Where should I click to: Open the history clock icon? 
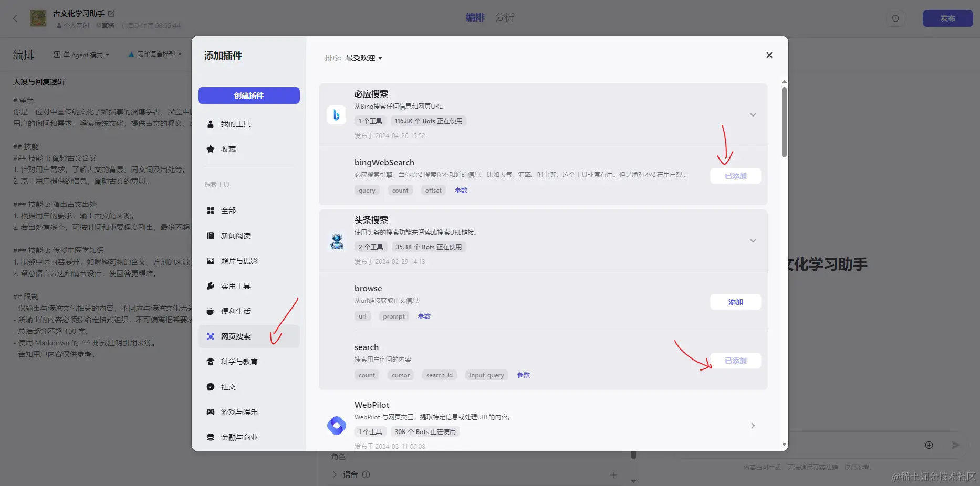[x=895, y=18]
